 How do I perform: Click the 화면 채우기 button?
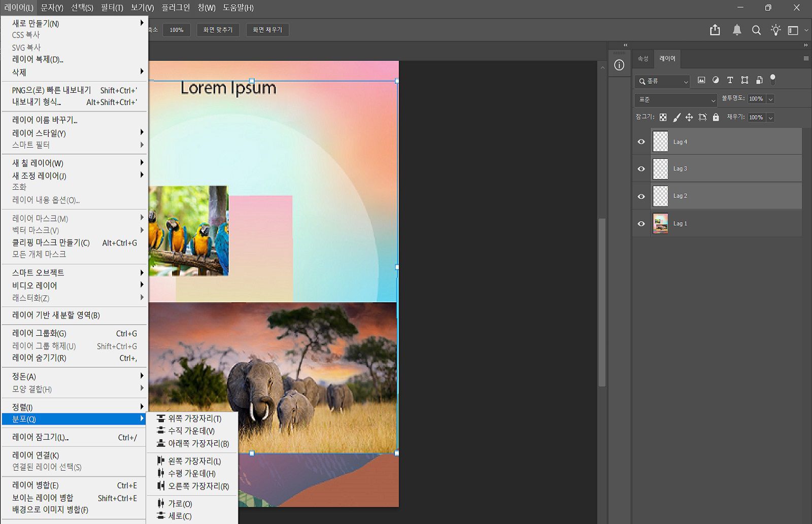(267, 30)
